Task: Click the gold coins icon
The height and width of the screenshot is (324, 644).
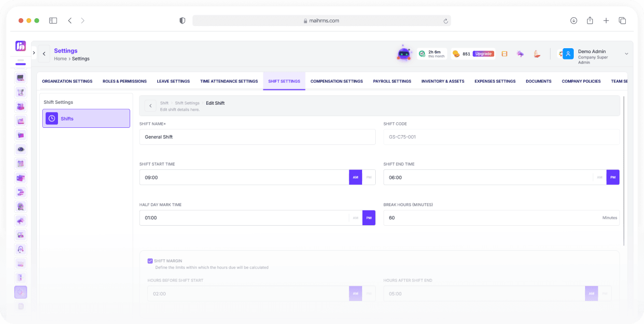Action: tap(456, 54)
